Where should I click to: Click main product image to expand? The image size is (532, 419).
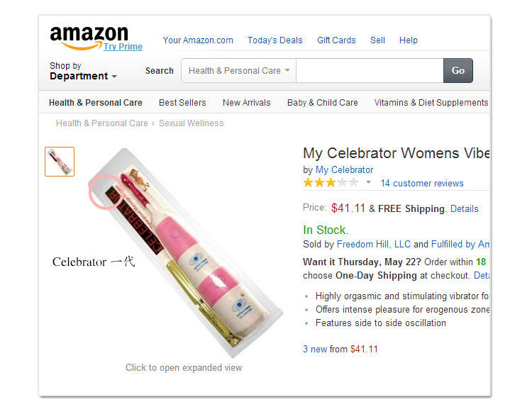click(184, 255)
